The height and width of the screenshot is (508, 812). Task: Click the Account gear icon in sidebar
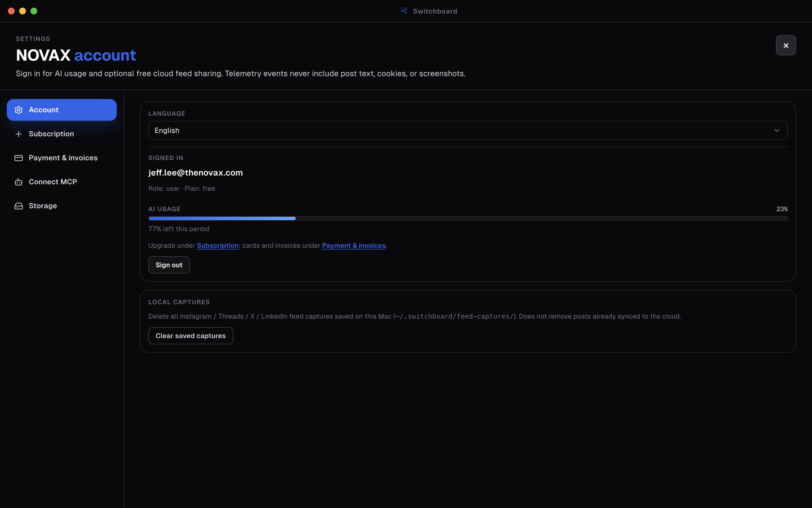tap(18, 110)
